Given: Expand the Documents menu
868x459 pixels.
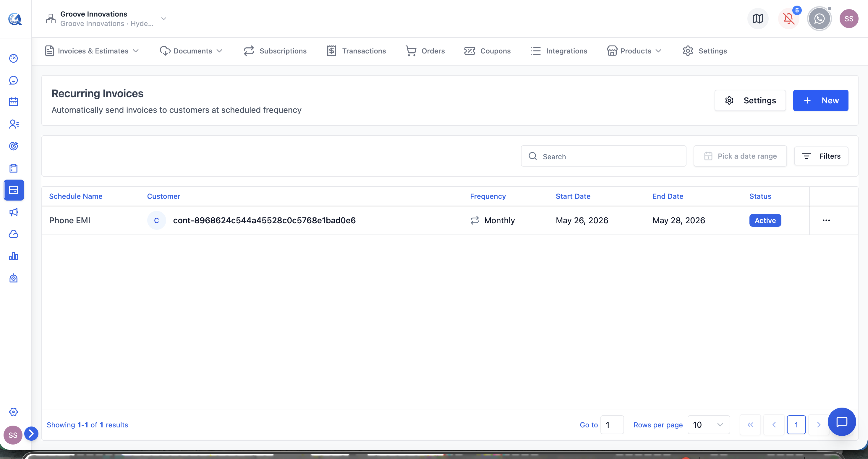Looking at the screenshot, I should [191, 51].
